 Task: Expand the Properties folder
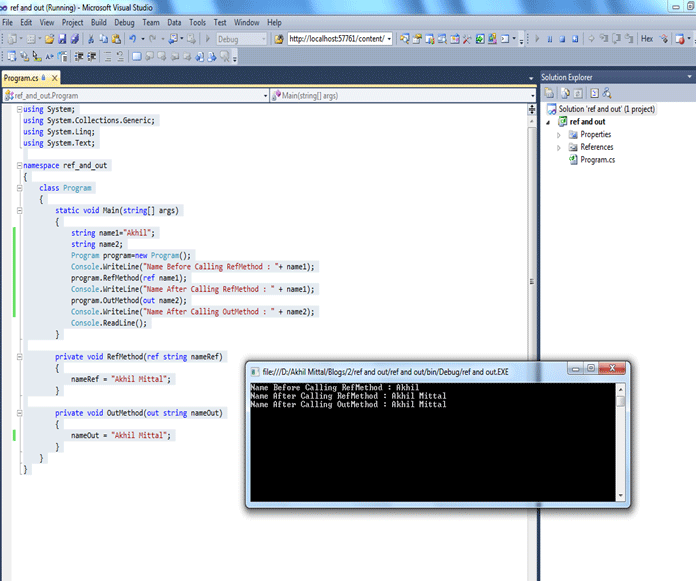coord(560,134)
